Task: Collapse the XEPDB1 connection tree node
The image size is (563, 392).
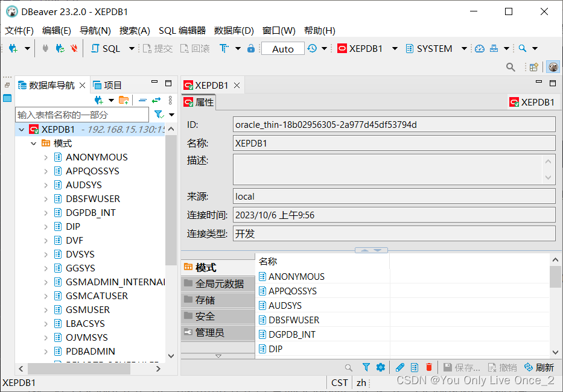Action: [22, 130]
